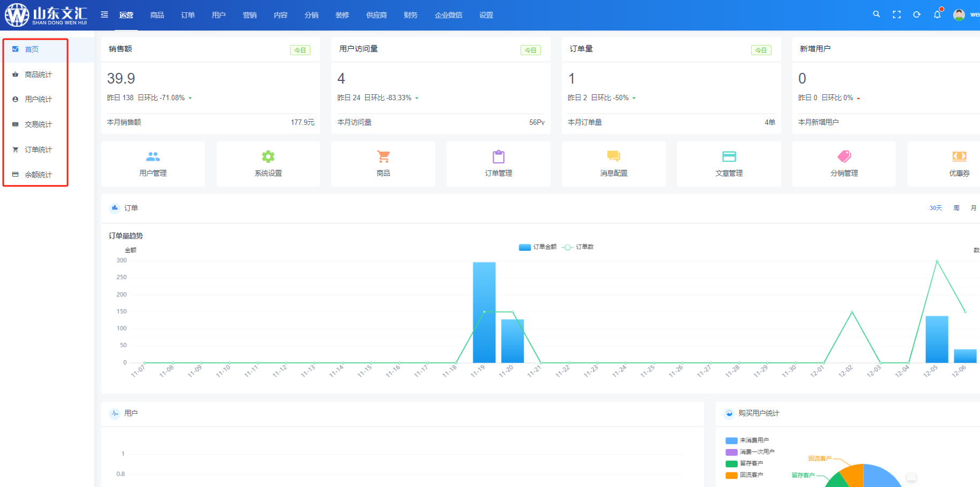This screenshot has width=980, height=487.
Task: Click the 今日 tag on 销售额 card
Action: (300, 50)
